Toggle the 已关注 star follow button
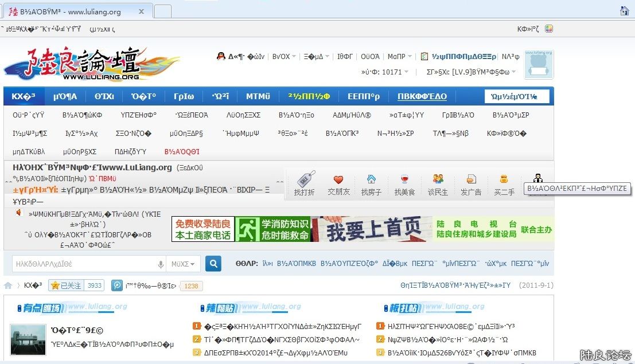The image size is (635, 364). click(x=67, y=285)
